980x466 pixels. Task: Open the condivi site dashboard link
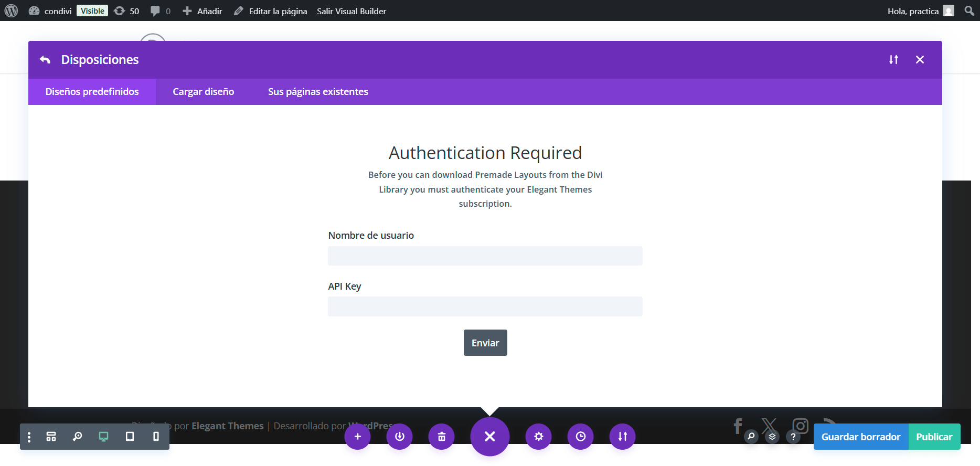coord(50,10)
